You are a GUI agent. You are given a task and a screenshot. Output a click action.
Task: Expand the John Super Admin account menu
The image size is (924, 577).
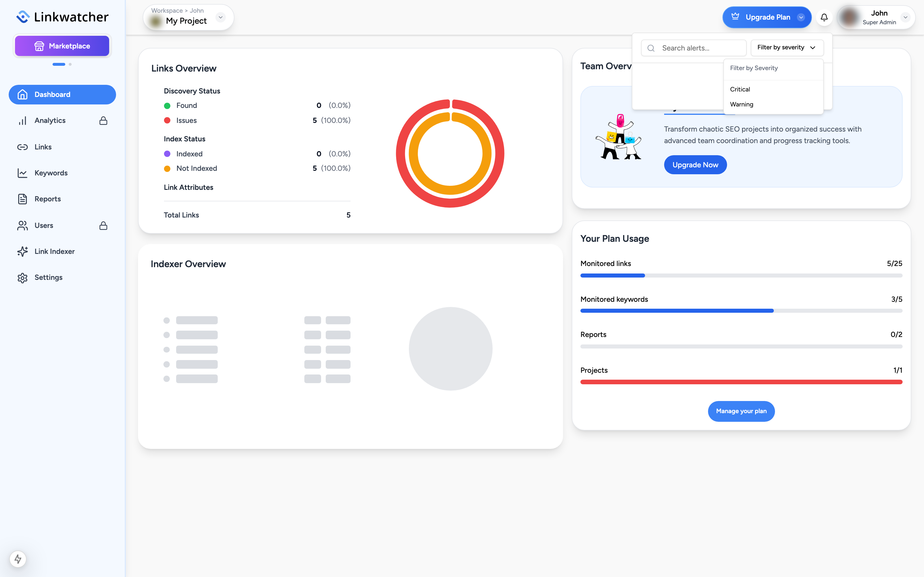[905, 17]
